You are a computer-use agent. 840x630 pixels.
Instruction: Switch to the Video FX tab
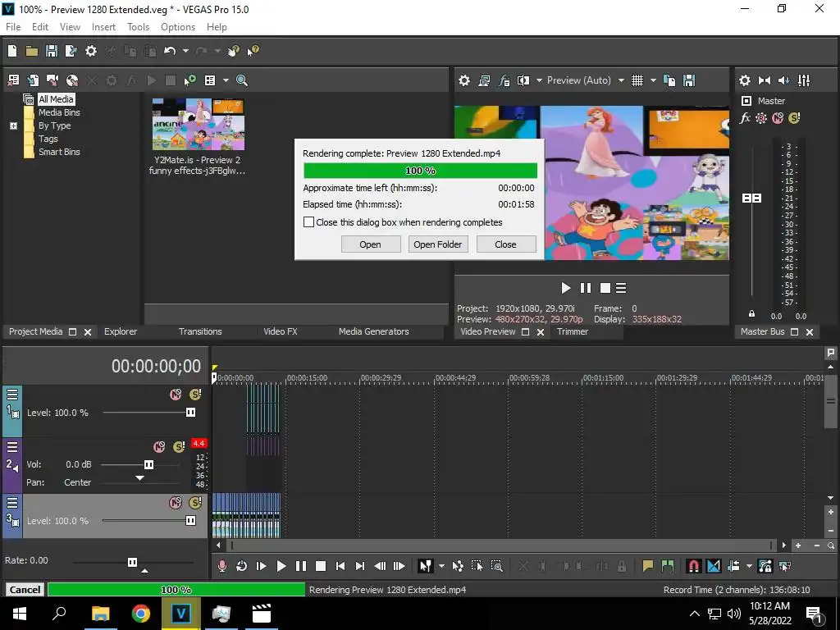point(281,331)
